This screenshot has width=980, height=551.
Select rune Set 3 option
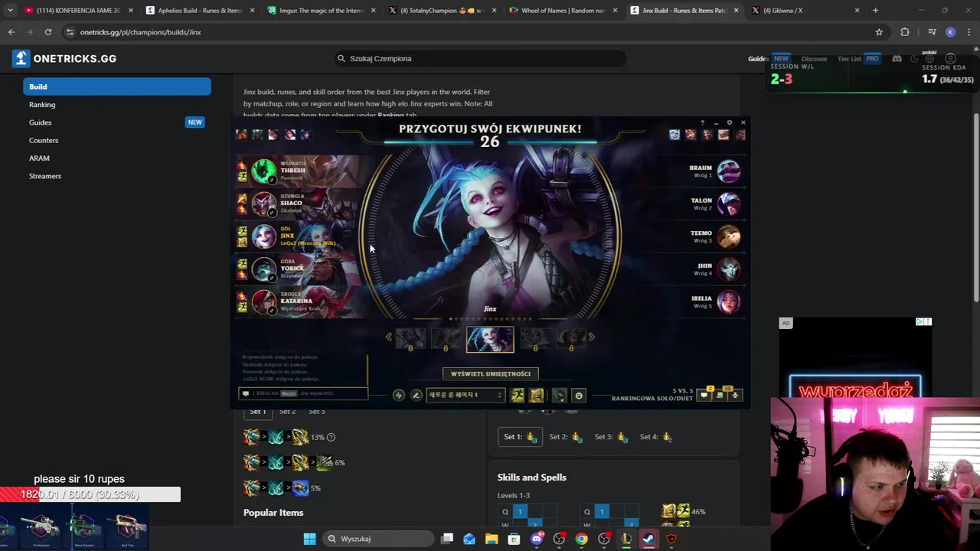[x=612, y=437]
